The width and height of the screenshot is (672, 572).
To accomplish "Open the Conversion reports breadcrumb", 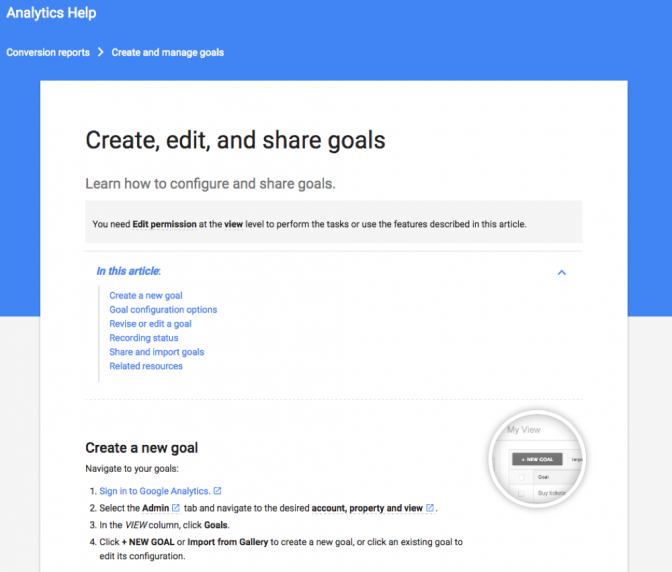I will coord(48,52).
